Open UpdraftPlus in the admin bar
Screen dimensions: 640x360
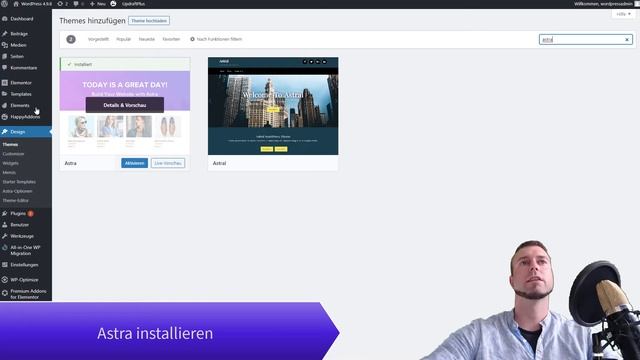coord(133,4)
